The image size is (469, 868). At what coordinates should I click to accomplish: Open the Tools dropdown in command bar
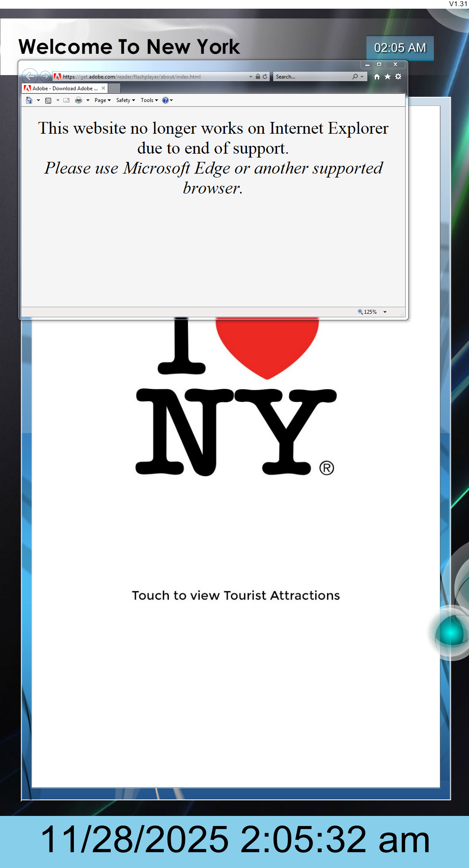click(149, 100)
